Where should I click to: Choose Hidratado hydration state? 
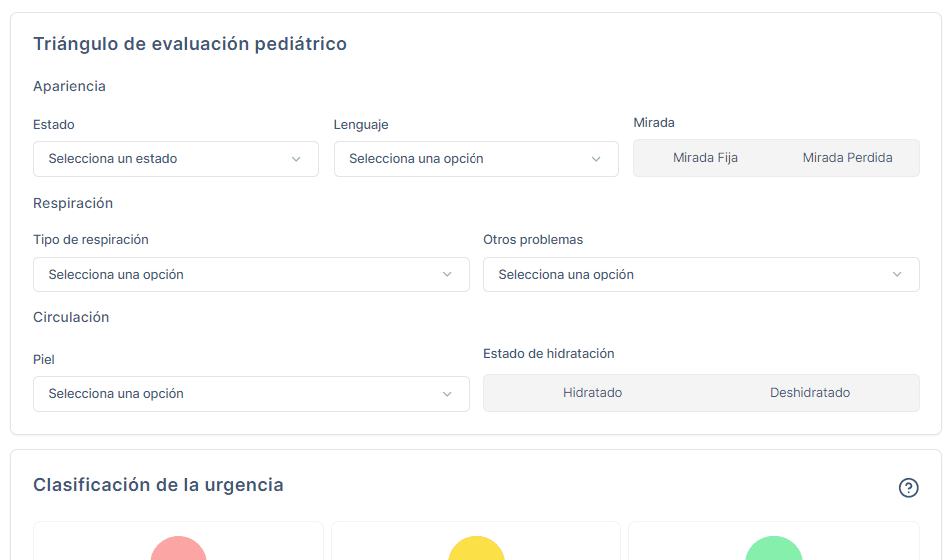point(592,393)
